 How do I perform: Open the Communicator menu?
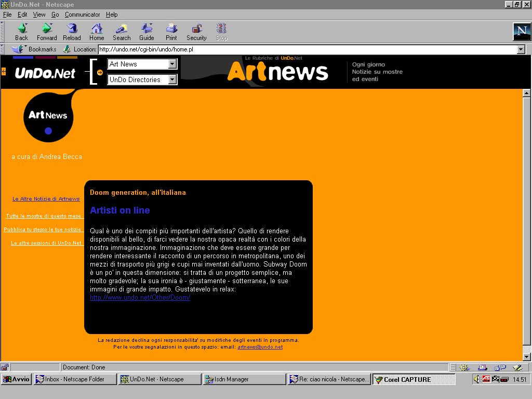[83, 15]
